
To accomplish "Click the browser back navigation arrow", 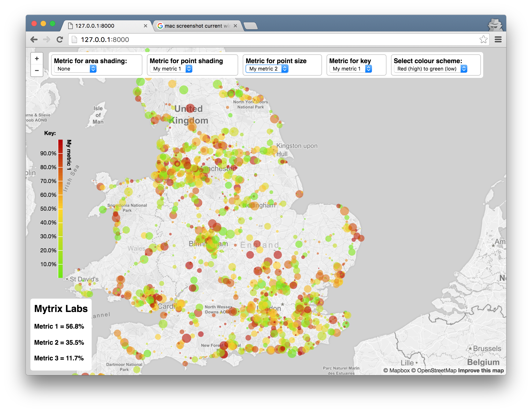I will (x=34, y=39).
